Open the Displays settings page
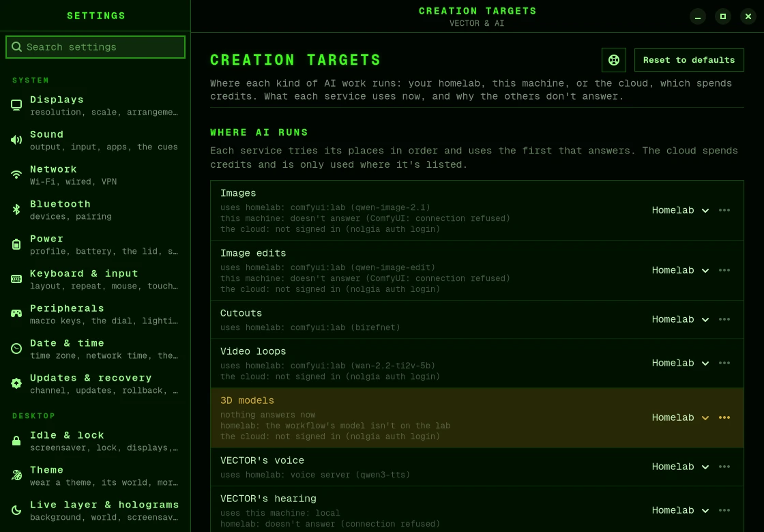Screen dimensions: 764x532 [95, 105]
